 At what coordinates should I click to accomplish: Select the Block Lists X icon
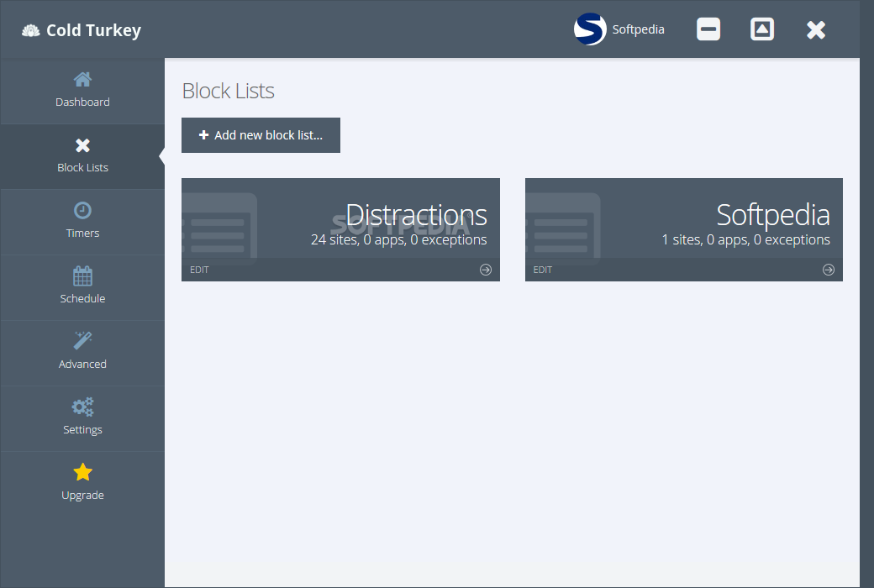pyautogui.click(x=82, y=145)
